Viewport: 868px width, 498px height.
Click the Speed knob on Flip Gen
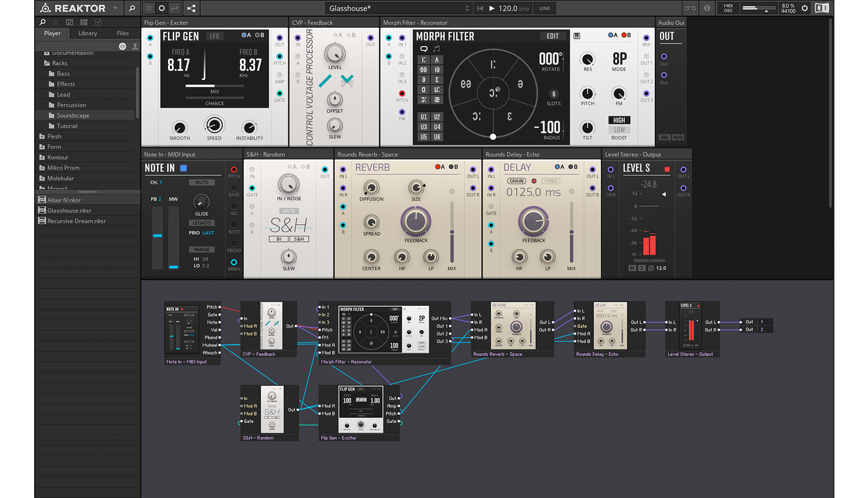[x=214, y=124]
